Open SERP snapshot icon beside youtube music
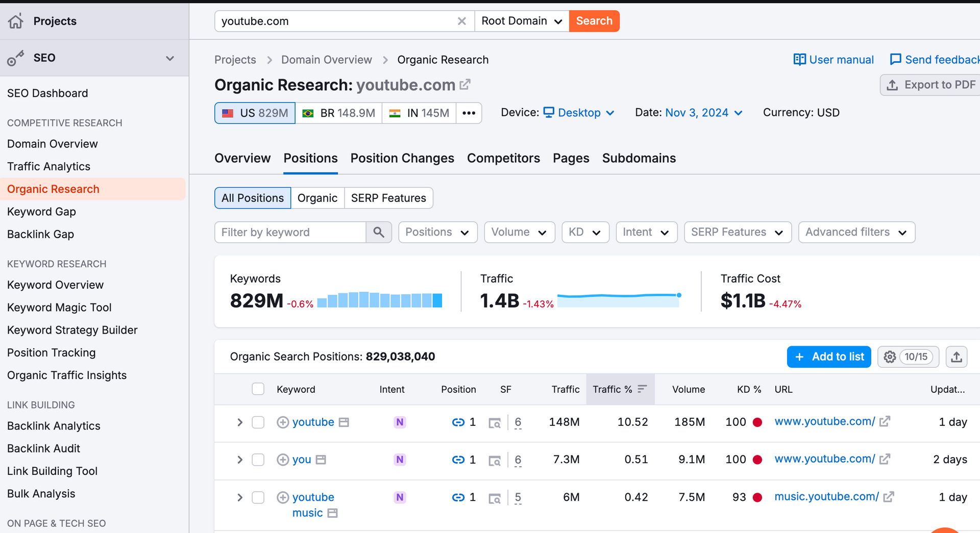 click(x=332, y=513)
